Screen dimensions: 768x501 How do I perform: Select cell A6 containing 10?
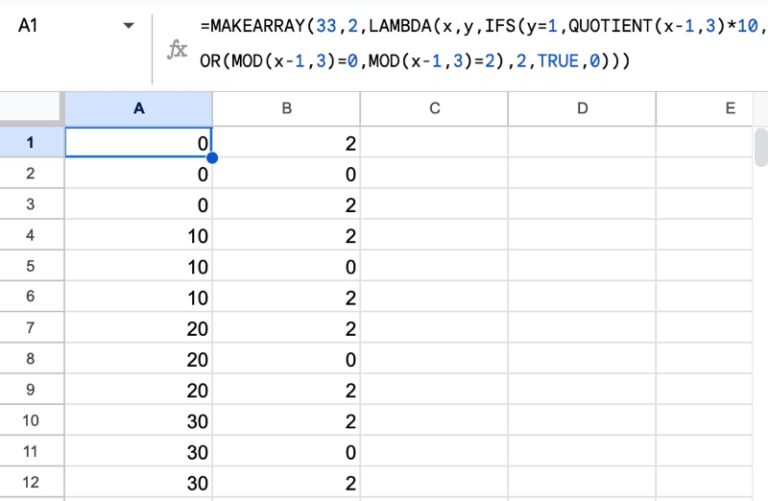tap(139, 297)
